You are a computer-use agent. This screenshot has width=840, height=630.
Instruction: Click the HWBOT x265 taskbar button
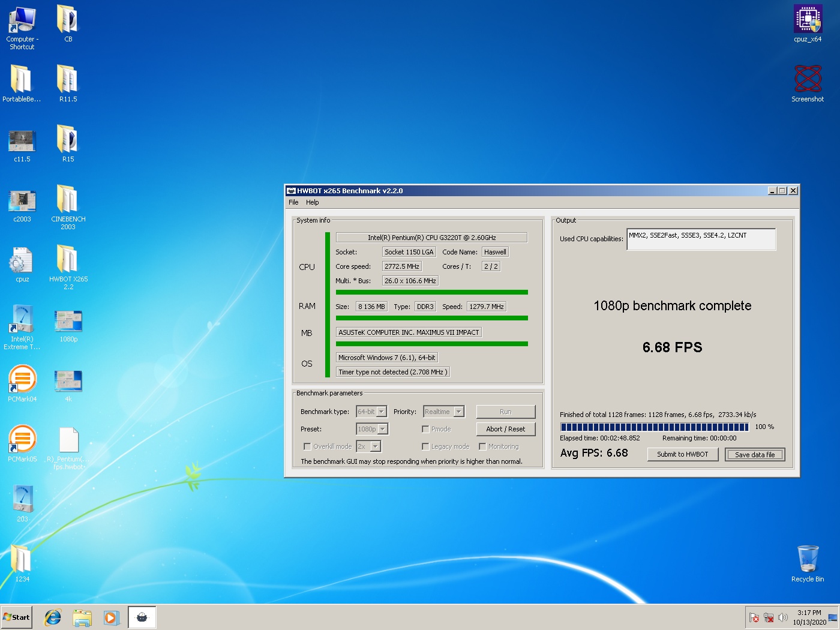pos(142,617)
